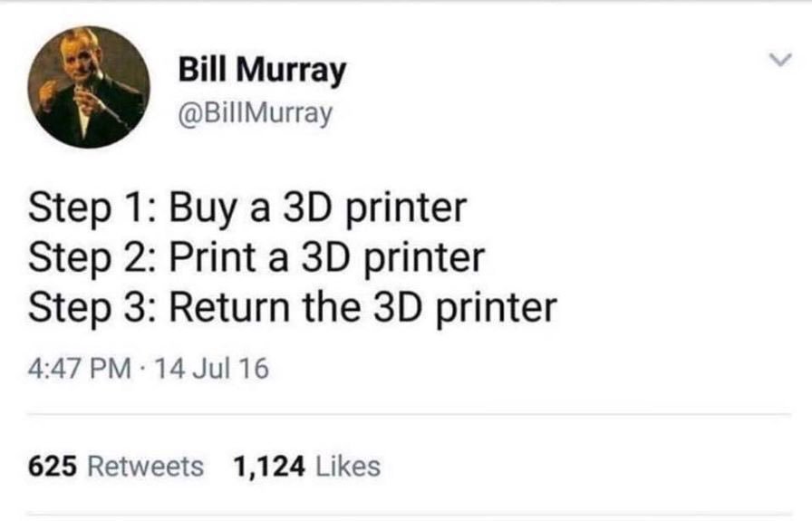
Task: View the 1,124 Likes list
Action: 307,466
